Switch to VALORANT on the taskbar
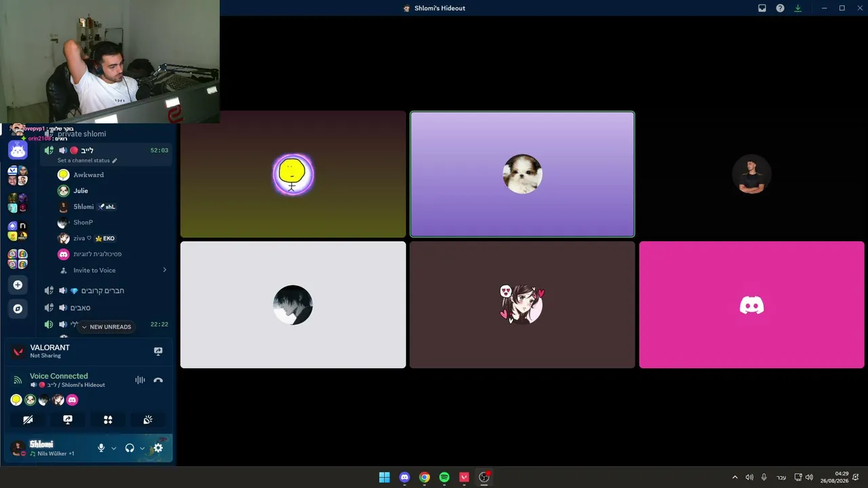Image resolution: width=868 pixels, height=488 pixels. point(465,477)
